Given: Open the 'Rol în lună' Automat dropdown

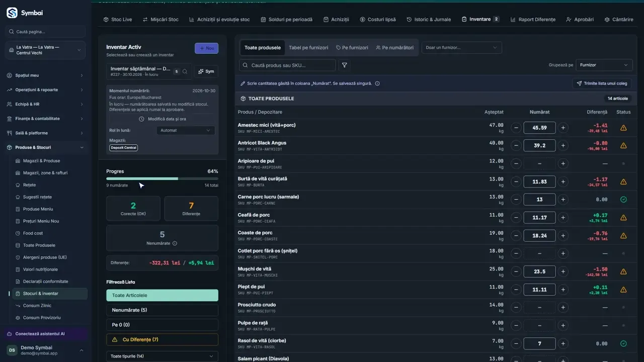Looking at the screenshot, I should (x=186, y=130).
